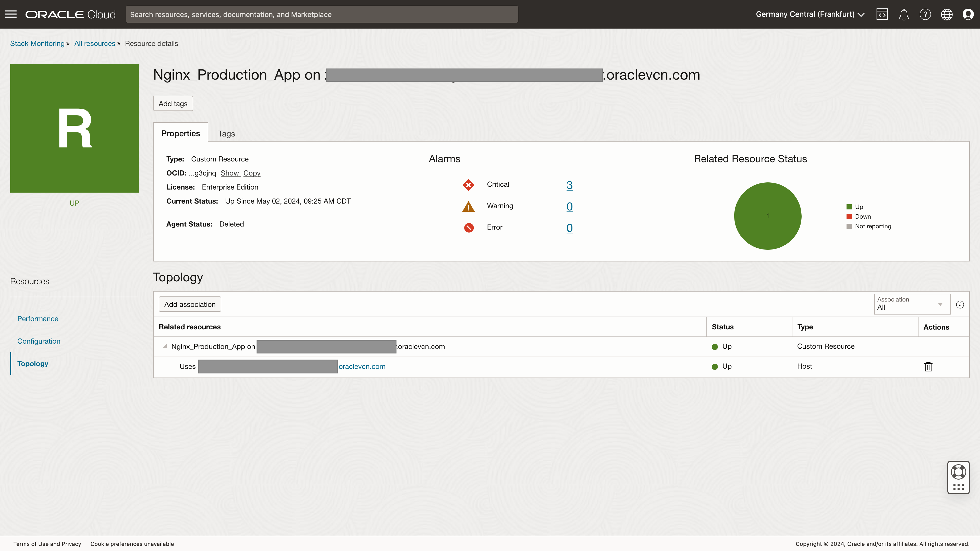Image resolution: width=980 pixels, height=551 pixels.
Task: Open the topology information info icon
Action: click(x=960, y=304)
